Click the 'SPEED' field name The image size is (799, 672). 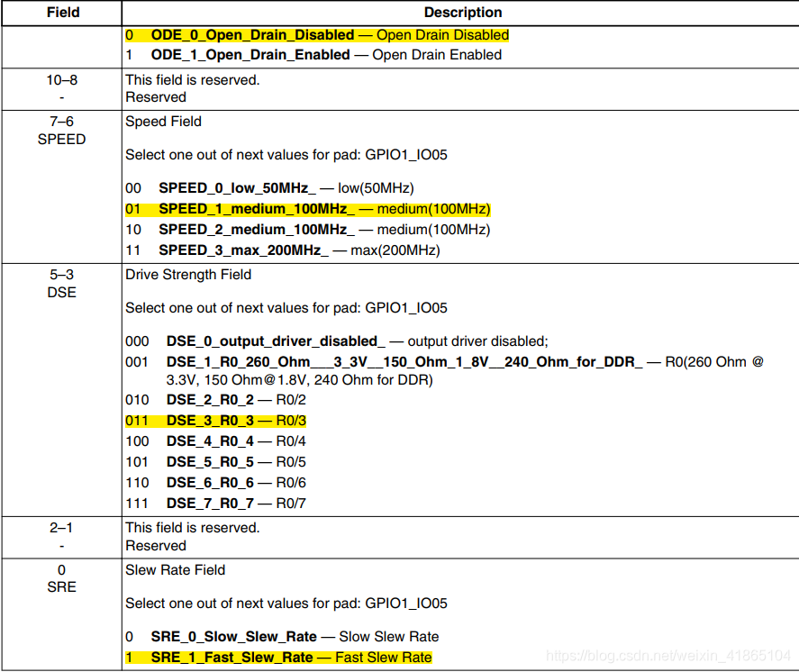point(61,139)
